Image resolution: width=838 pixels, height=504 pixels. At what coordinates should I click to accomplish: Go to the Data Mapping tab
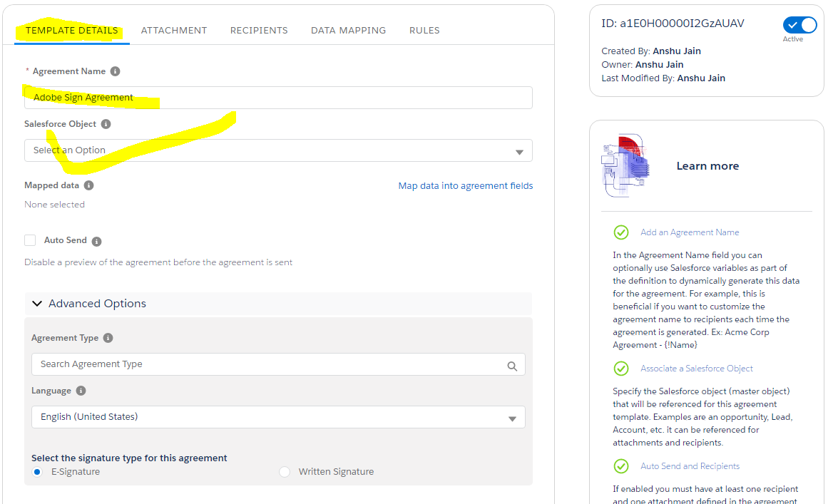[349, 31]
